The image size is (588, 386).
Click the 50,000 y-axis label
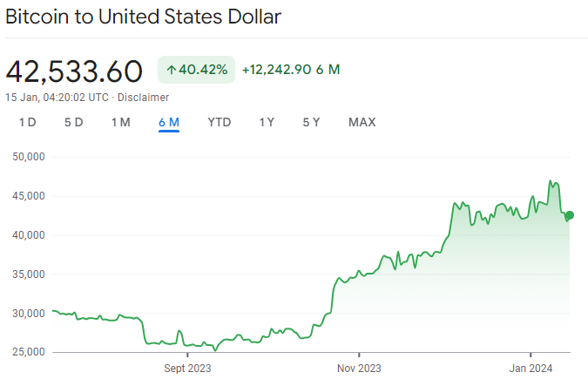27,157
